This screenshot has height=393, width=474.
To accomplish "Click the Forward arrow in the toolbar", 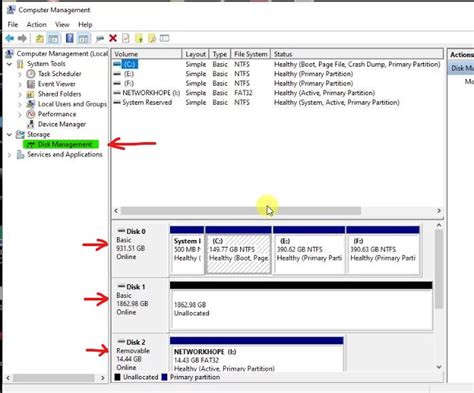I will [x=22, y=39].
